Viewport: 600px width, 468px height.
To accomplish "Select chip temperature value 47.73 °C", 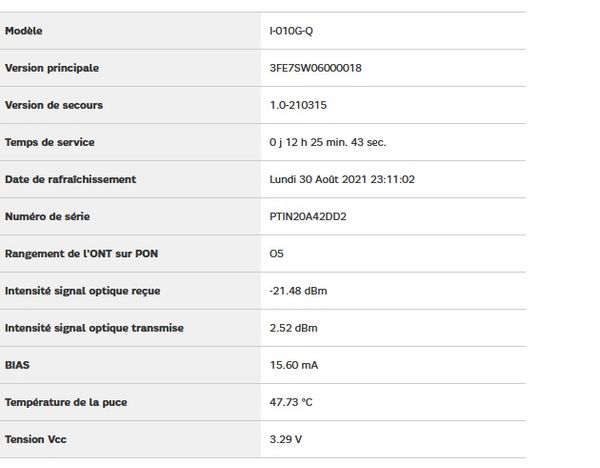I will (291, 402).
